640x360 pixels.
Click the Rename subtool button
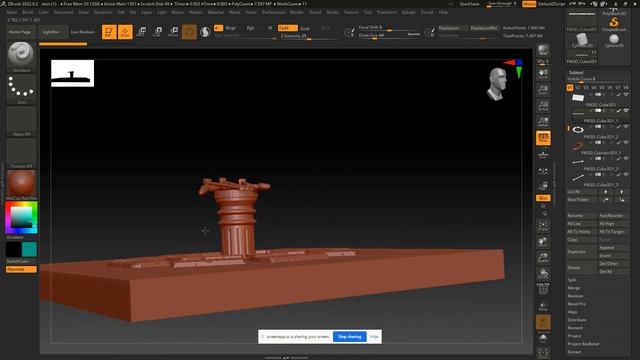pyautogui.click(x=582, y=216)
